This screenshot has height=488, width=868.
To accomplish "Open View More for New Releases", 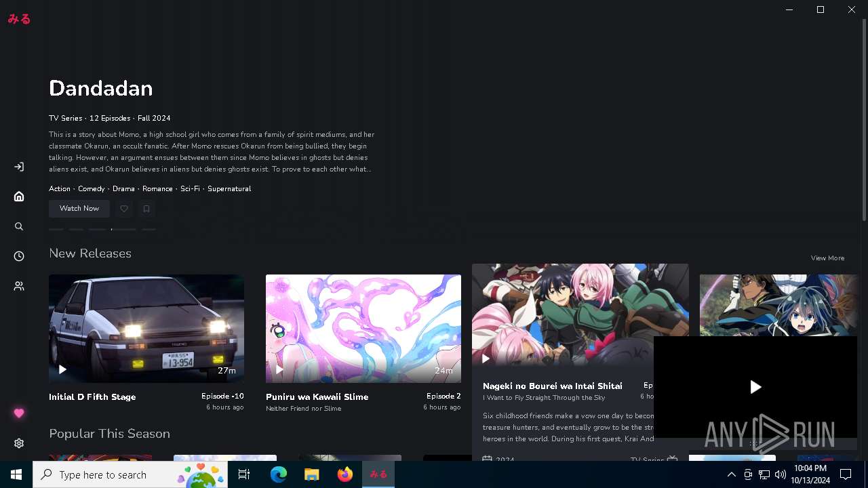I will [x=827, y=258].
